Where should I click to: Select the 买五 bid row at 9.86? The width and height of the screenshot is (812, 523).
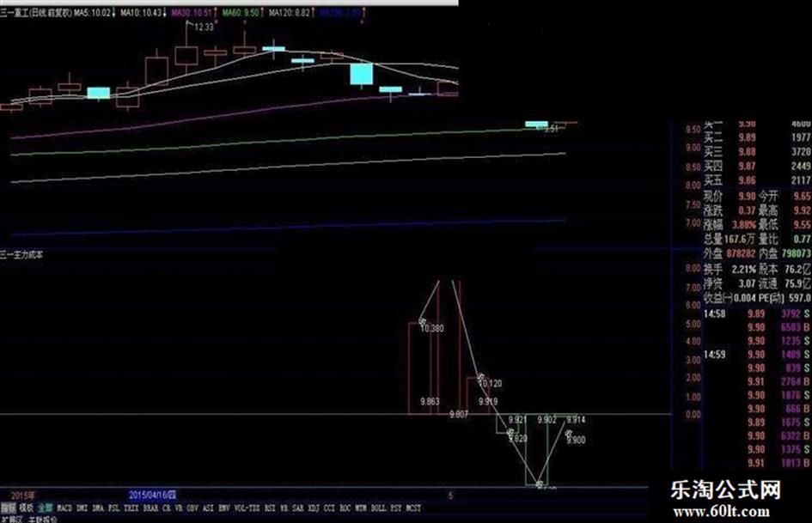coord(757,180)
